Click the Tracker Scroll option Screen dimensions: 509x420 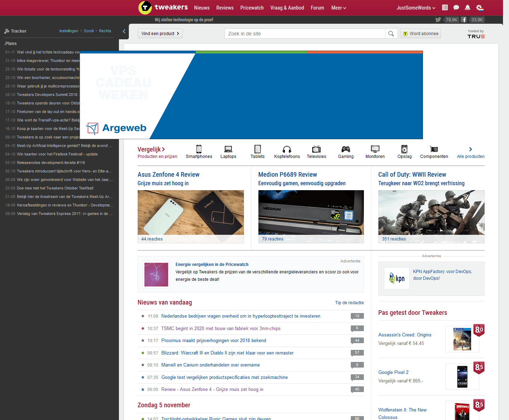tap(89, 31)
